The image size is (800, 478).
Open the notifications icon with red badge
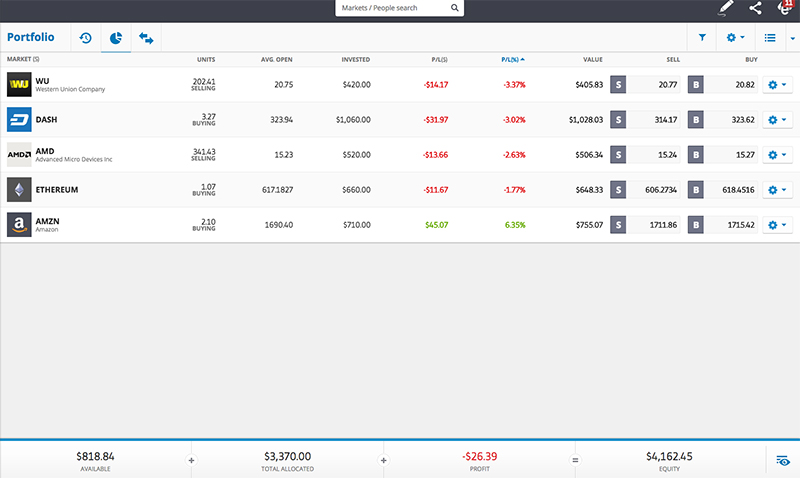785,8
